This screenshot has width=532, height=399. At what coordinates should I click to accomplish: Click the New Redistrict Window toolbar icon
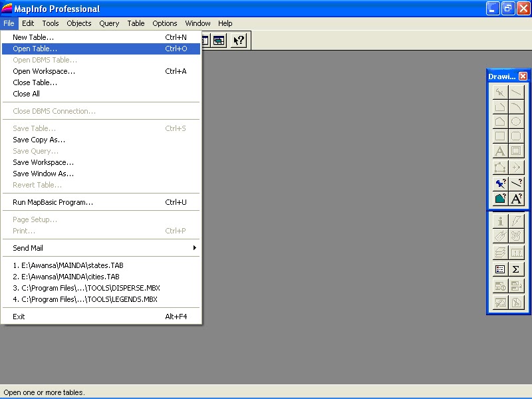pos(219,41)
